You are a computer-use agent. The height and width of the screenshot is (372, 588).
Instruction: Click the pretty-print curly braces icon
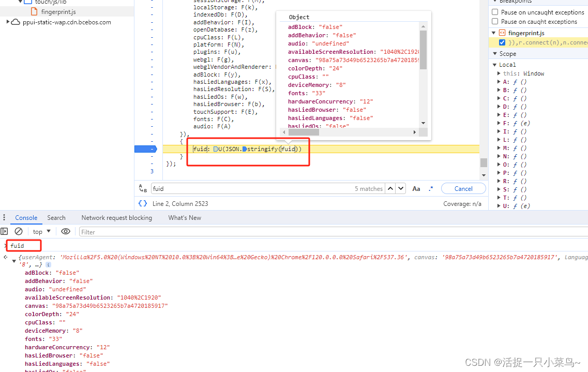pos(143,203)
